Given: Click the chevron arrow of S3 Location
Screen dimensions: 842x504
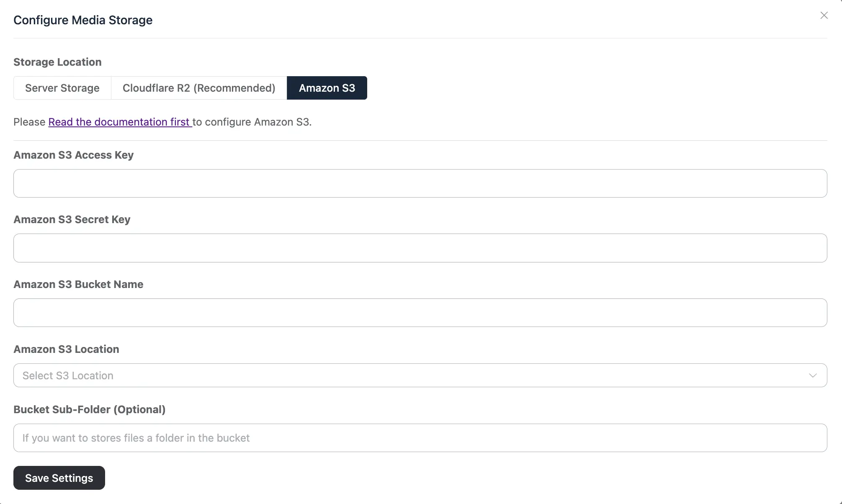Looking at the screenshot, I should pyautogui.click(x=813, y=375).
